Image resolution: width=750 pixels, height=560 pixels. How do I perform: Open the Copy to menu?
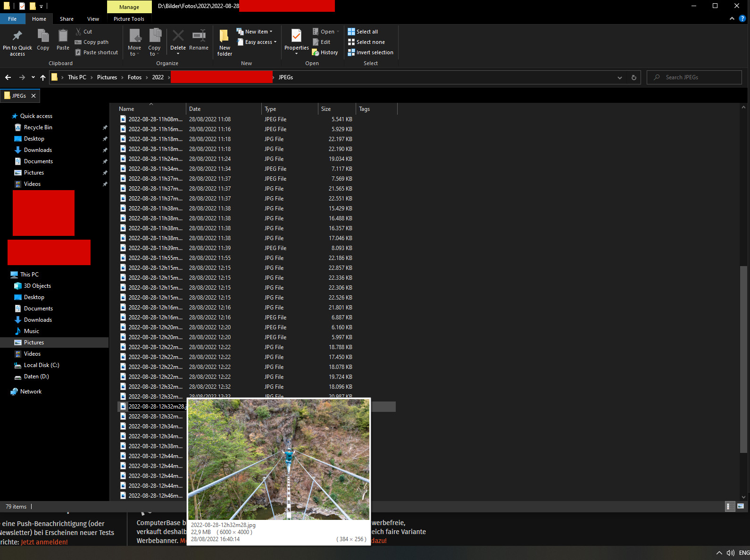coord(154,42)
